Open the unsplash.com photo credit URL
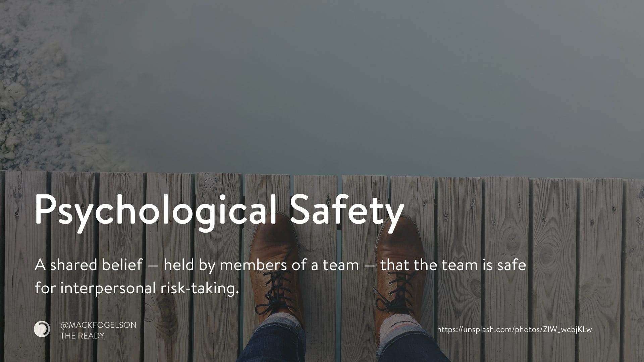Screen dimensions: 644x362 click(x=515, y=330)
